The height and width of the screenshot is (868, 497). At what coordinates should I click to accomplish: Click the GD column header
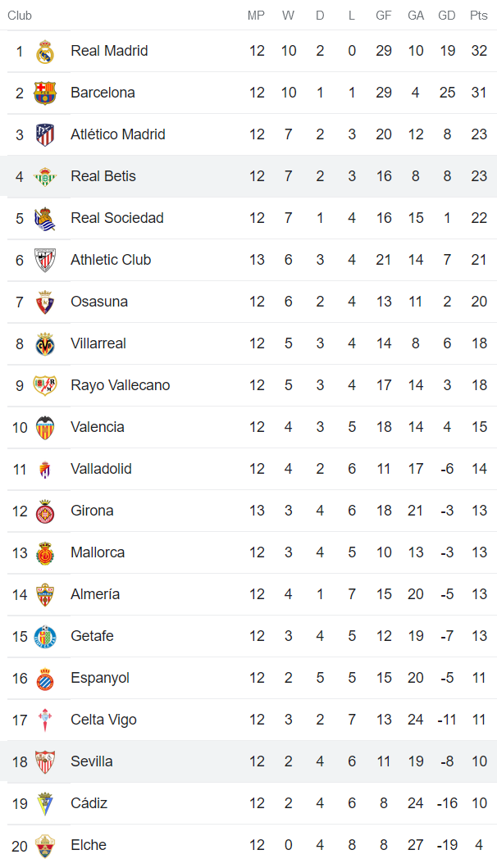[x=447, y=16]
